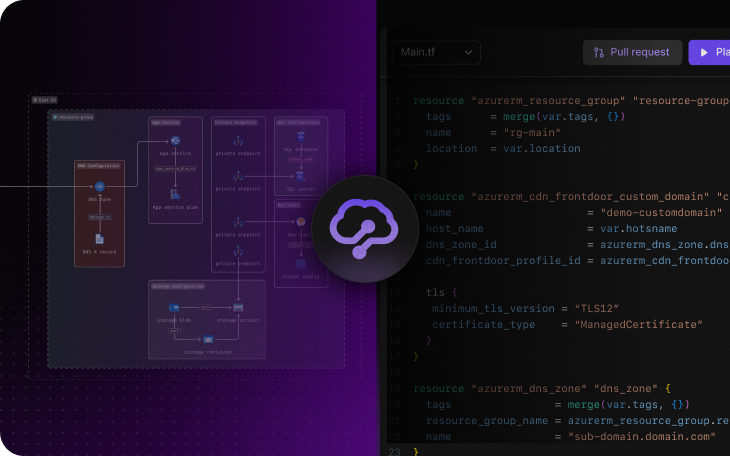This screenshot has height=456, width=730.
Task: Select the private endpoint pointing to SQL server
Action: tap(238, 177)
